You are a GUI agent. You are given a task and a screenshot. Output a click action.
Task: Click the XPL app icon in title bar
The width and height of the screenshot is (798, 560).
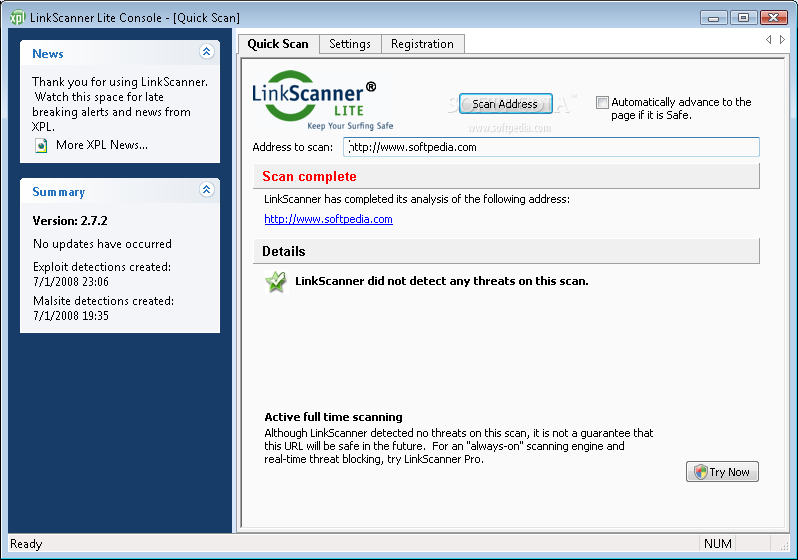click(17, 18)
